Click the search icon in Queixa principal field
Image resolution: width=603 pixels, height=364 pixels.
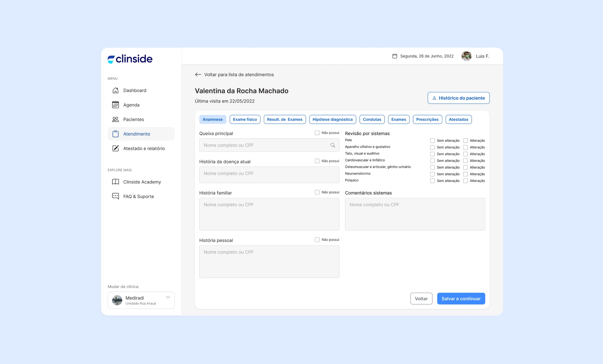coord(333,145)
